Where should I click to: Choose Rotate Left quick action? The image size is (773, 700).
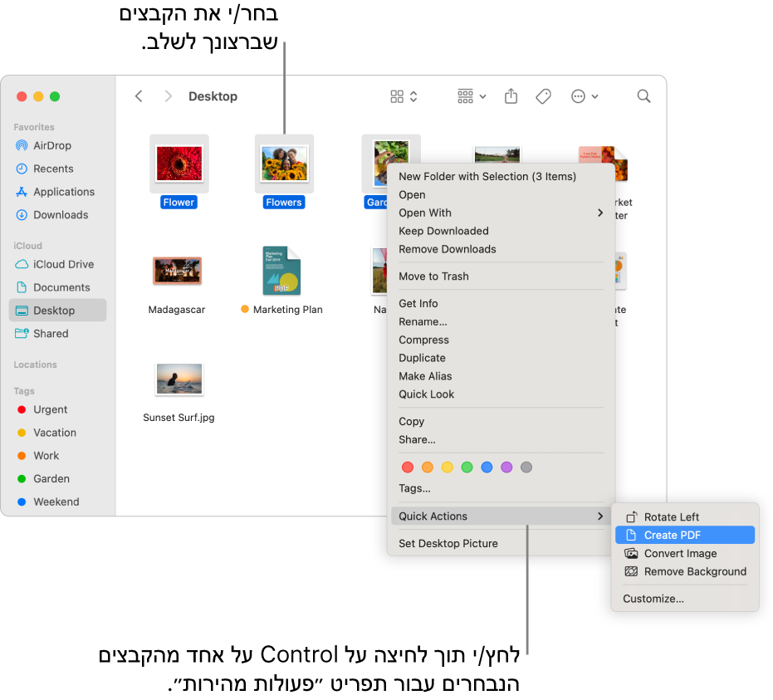point(685,517)
